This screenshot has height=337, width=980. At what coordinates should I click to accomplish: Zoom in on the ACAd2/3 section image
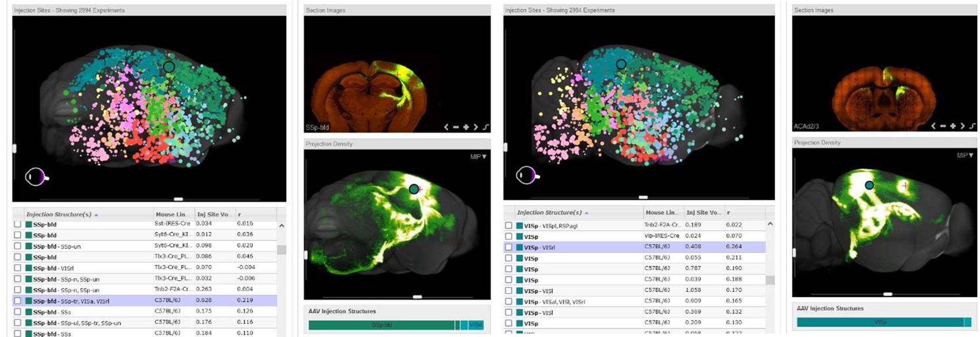[953, 126]
